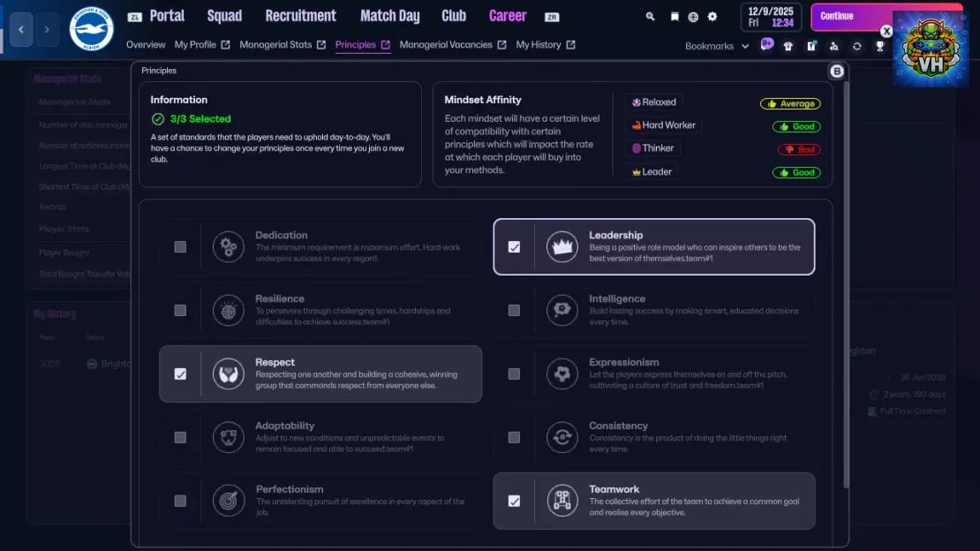Image resolution: width=980 pixels, height=551 pixels.
Task: Select the Overview tab
Action: click(x=146, y=45)
